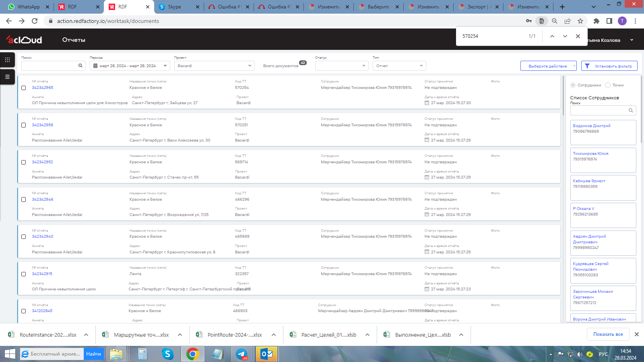Viewport: 644px width, 362px height.
Task: Click the funnel icon on Установить фильтр
Action: pos(587,66)
